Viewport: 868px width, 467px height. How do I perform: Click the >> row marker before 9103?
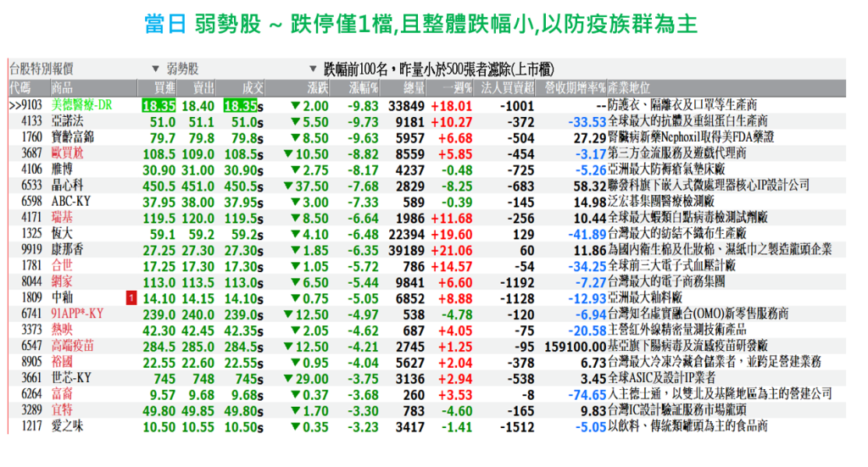(14, 106)
